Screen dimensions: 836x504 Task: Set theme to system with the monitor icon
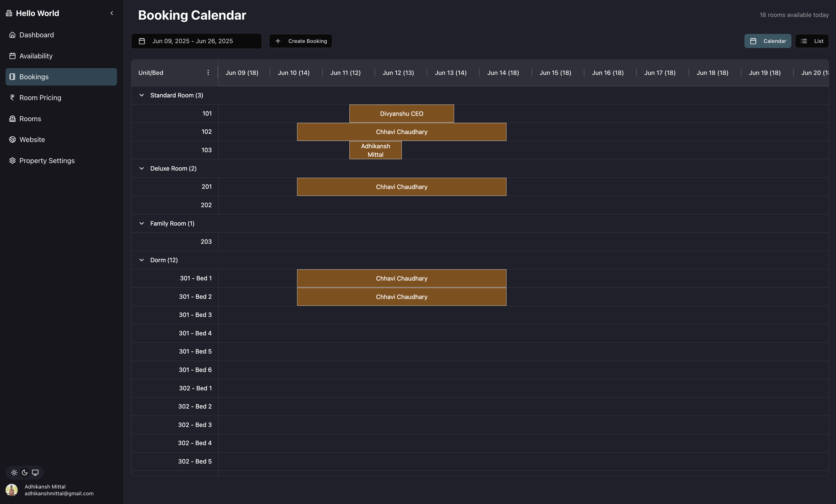[35, 472]
